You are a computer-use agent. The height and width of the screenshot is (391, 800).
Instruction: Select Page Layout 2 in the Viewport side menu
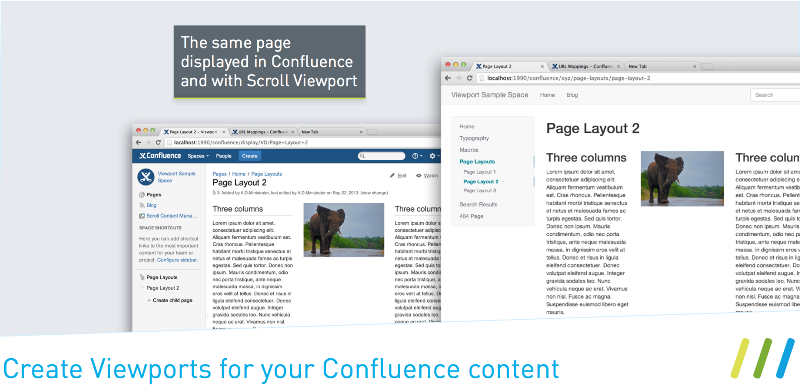click(481, 181)
